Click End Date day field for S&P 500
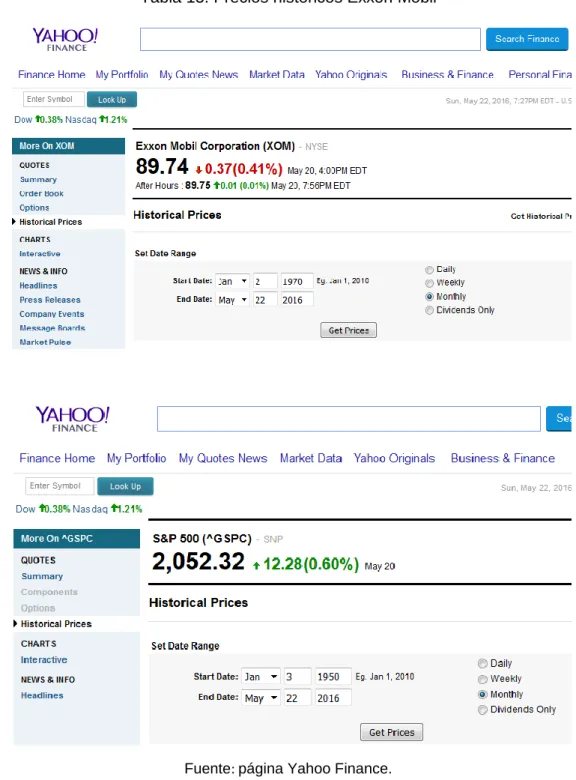 coord(297,698)
